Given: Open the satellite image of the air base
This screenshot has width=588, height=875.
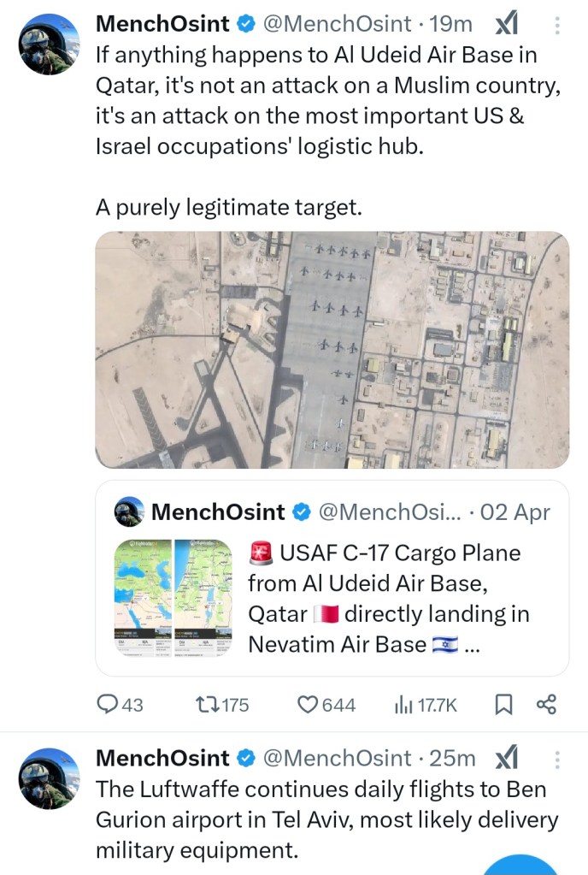Looking at the screenshot, I should [332, 350].
